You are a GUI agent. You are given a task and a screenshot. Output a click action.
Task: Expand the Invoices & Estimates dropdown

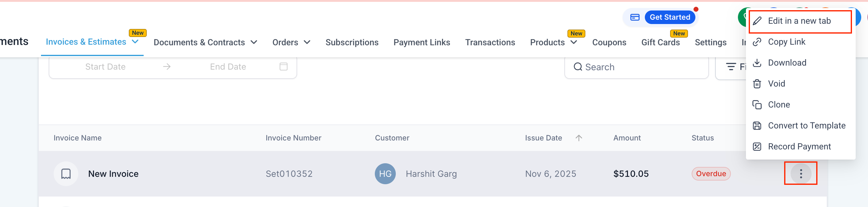tap(135, 42)
